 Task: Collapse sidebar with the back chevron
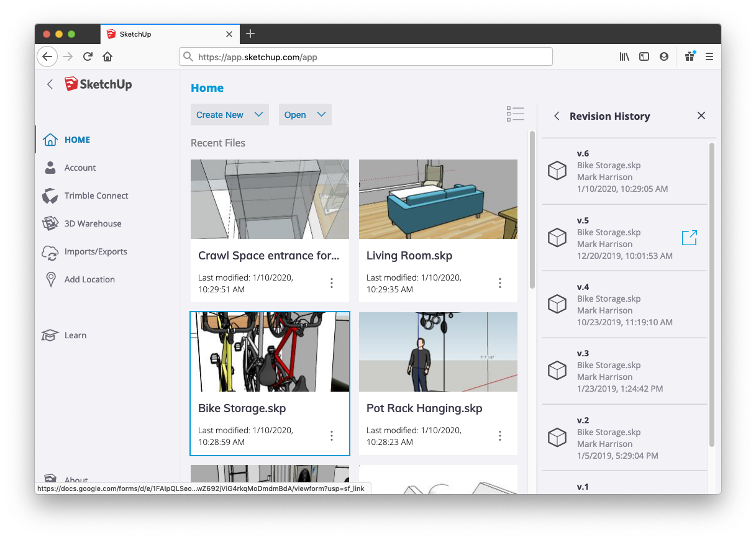[50, 84]
